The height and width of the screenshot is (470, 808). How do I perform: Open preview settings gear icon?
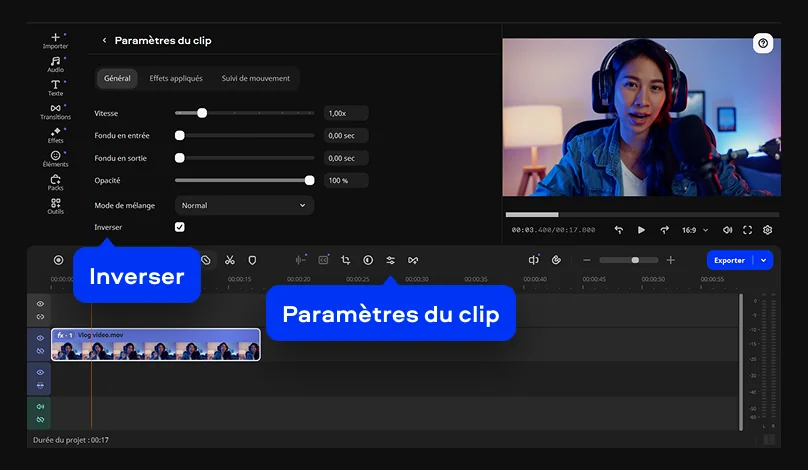pos(767,230)
